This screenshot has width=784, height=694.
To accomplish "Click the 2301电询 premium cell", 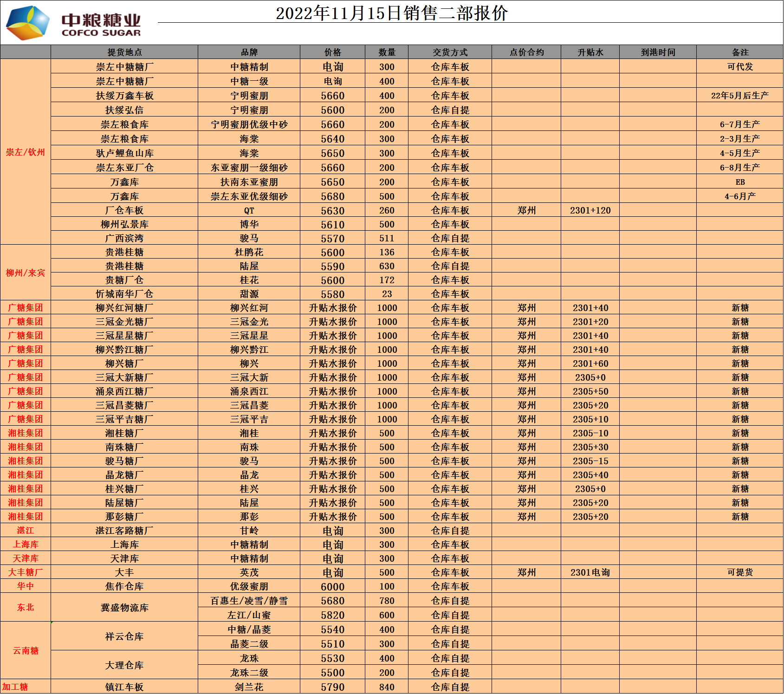I will pyautogui.click(x=590, y=573).
